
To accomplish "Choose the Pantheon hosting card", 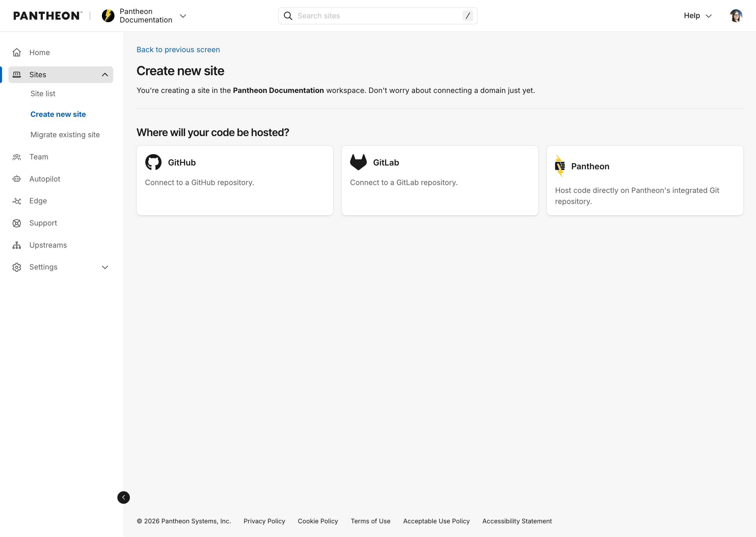I will click(x=645, y=181).
